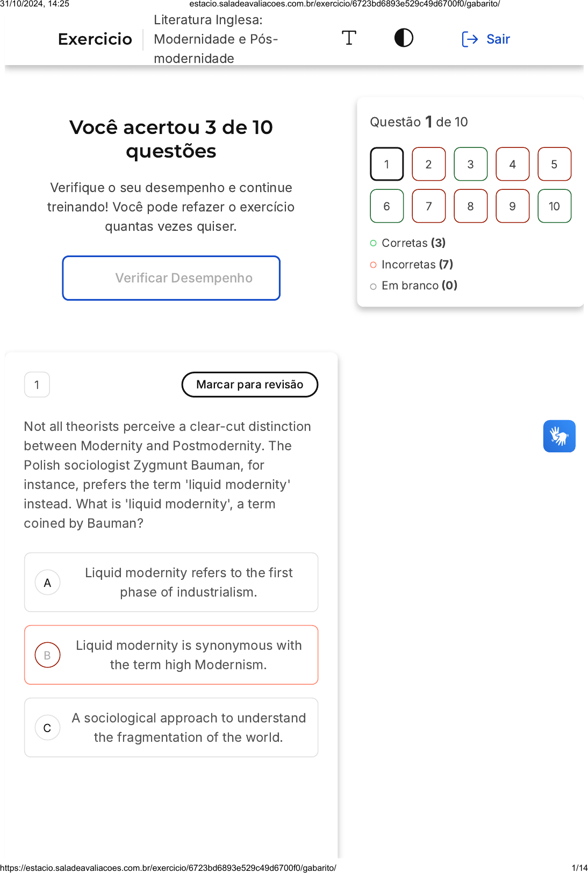Click the Marcar para revisão button
Screen dimensions: 588x873
(250, 385)
